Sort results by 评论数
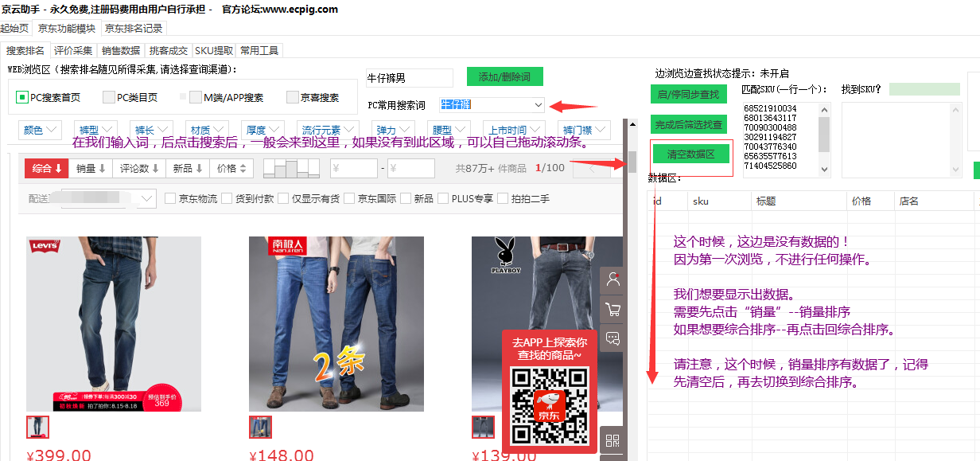 (x=139, y=168)
